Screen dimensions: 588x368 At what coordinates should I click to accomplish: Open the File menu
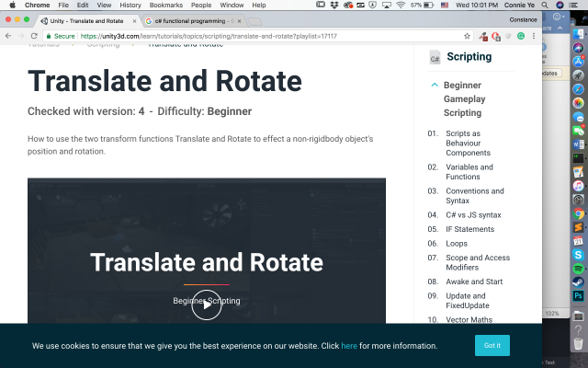(63, 5)
